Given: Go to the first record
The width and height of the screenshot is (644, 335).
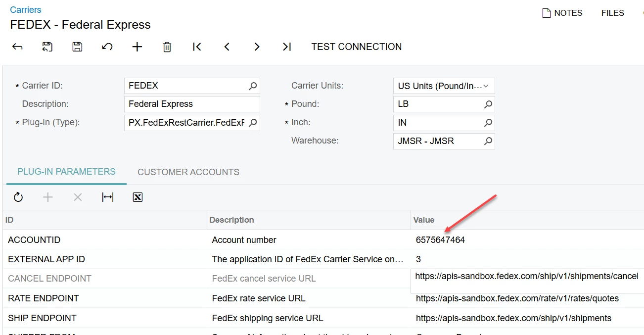Looking at the screenshot, I should [x=197, y=47].
